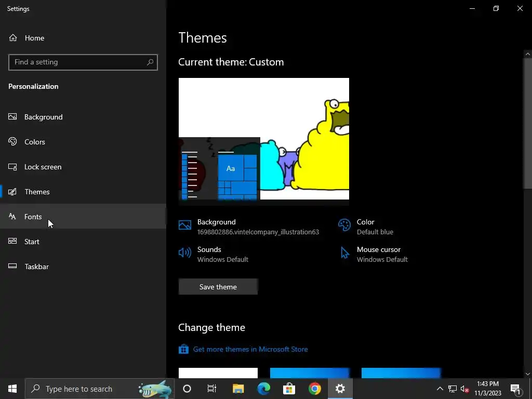Open Background personalization page
This screenshot has height=399, width=532.
tap(83, 117)
